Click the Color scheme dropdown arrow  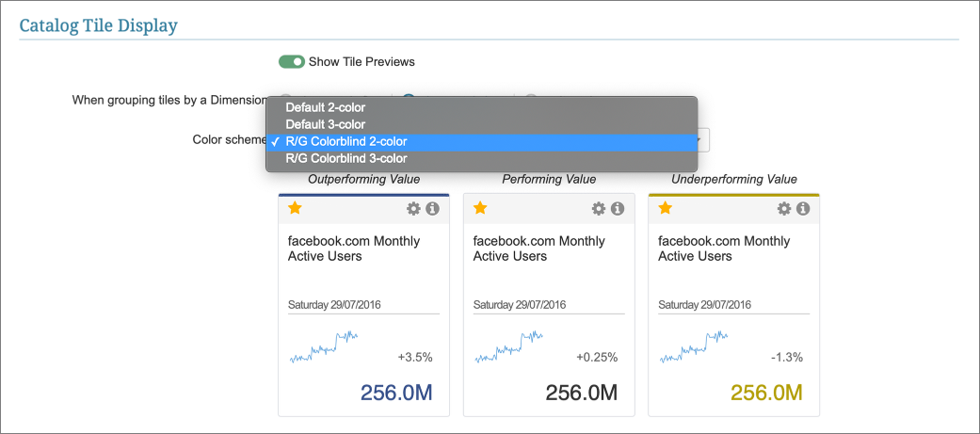click(701, 141)
